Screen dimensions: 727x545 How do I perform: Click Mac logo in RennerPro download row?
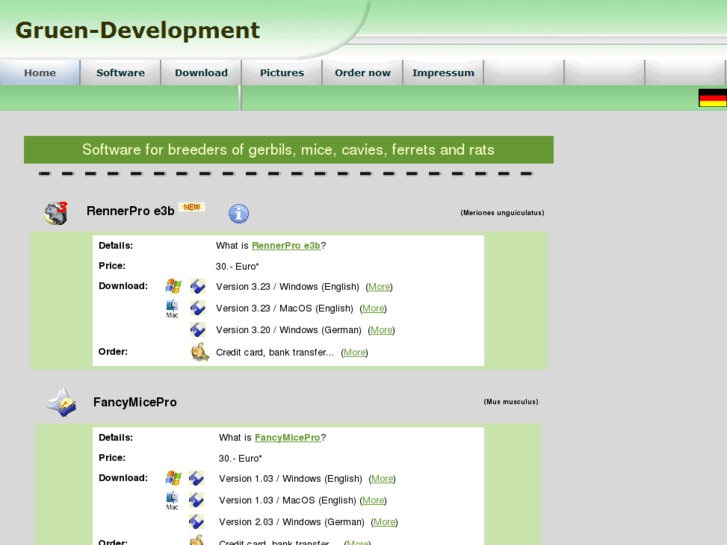(172, 308)
